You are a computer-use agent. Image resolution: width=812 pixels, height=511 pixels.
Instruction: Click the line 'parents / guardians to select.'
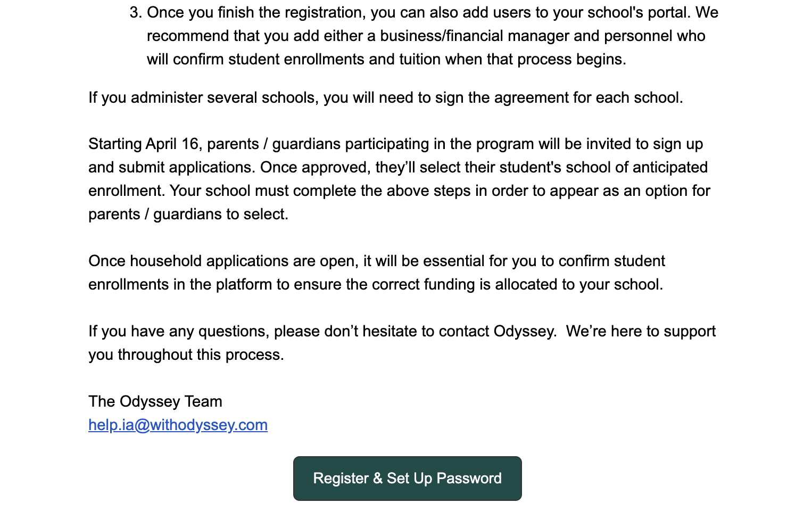pyautogui.click(x=188, y=214)
